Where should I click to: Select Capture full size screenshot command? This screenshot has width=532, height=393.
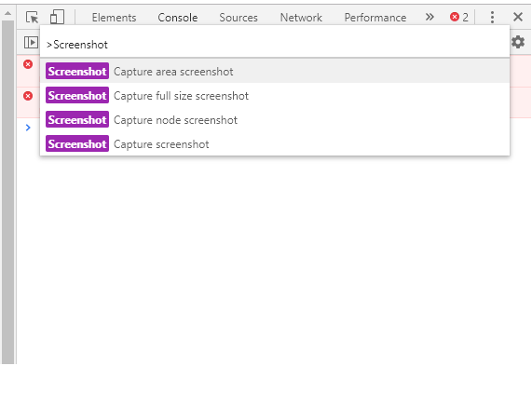[275, 95]
